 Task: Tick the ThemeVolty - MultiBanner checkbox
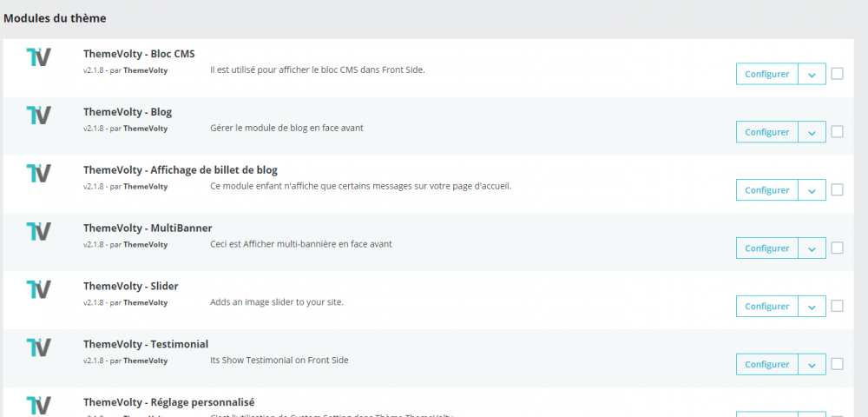pos(837,248)
